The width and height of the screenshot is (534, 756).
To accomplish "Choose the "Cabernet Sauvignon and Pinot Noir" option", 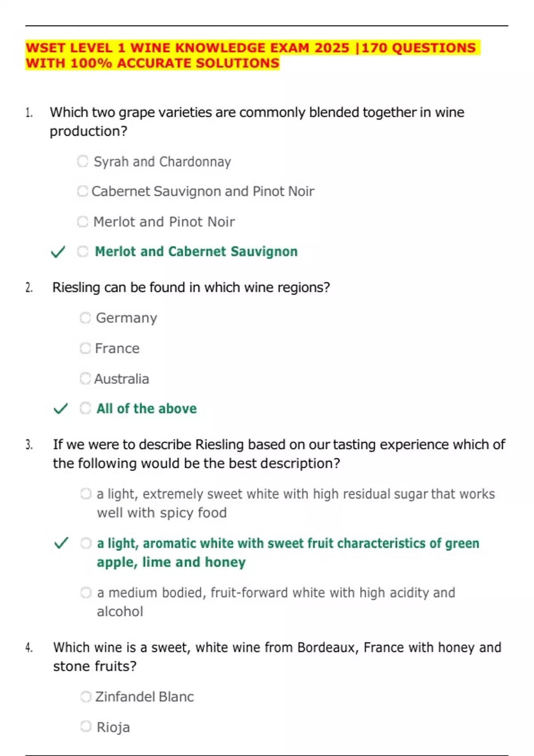I will [x=83, y=191].
